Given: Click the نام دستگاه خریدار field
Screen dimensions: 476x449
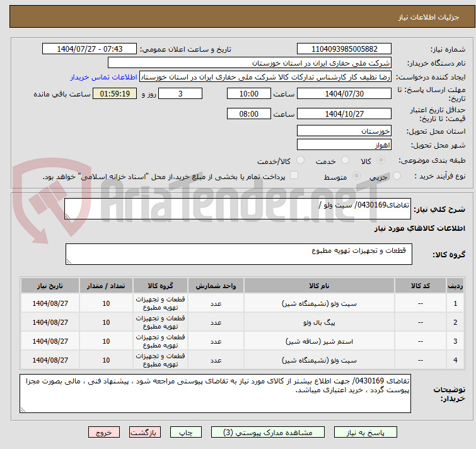Looking at the screenshot, I should point(250,63).
